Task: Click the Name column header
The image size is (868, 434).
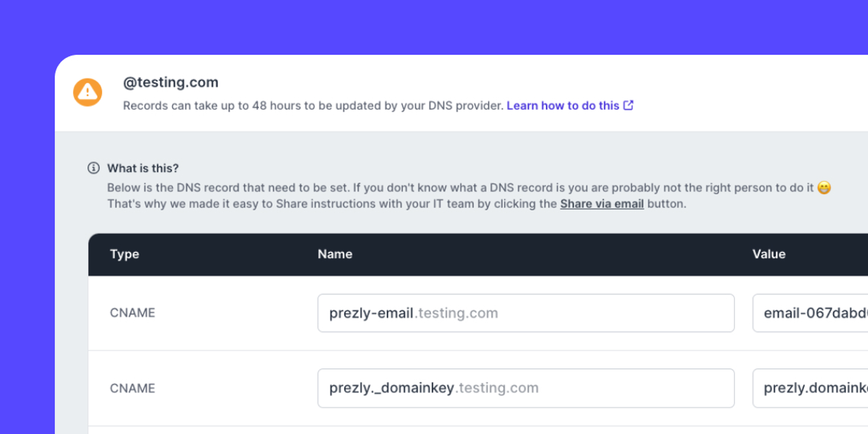Action: pyautogui.click(x=334, y=254)
